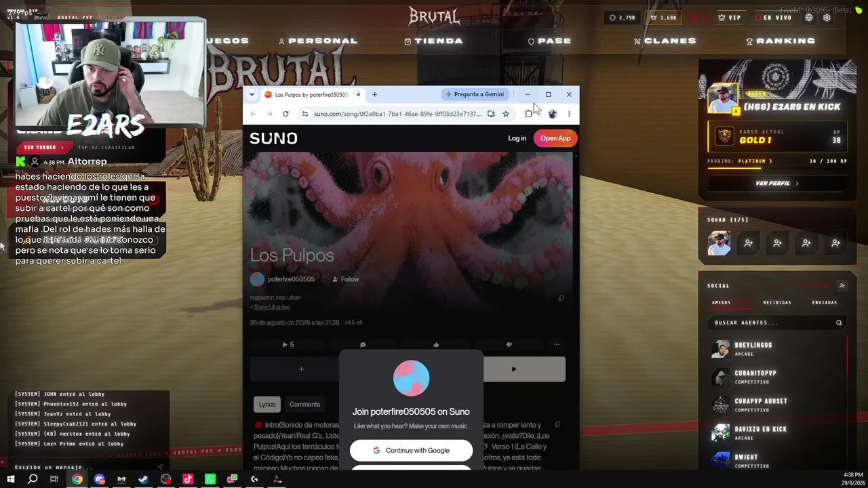Like the song with thumbs up
Image resolution: width=868 pixels, height=488 pixels.
(436, 344)
